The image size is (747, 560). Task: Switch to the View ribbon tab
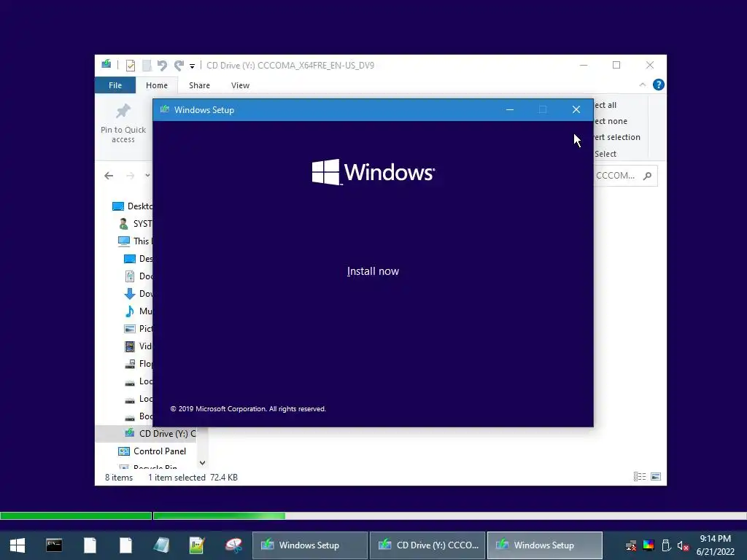click(x=240, y=85)
